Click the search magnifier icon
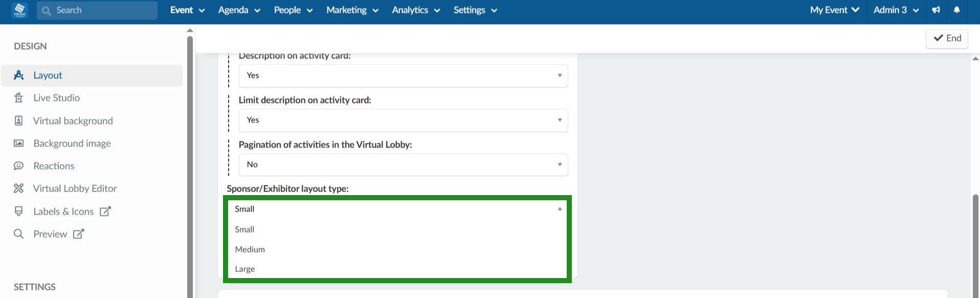980x298 pixels. pos(47,10)
